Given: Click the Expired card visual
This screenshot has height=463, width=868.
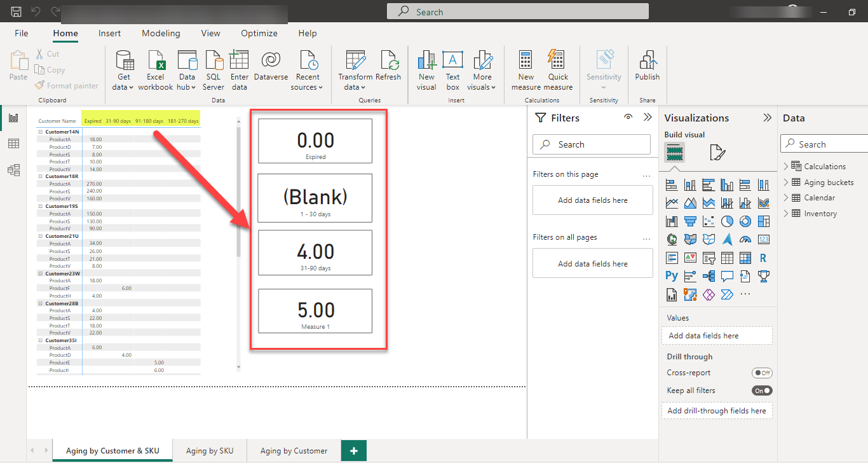Looking at the screenshot, I should point(315,141).
